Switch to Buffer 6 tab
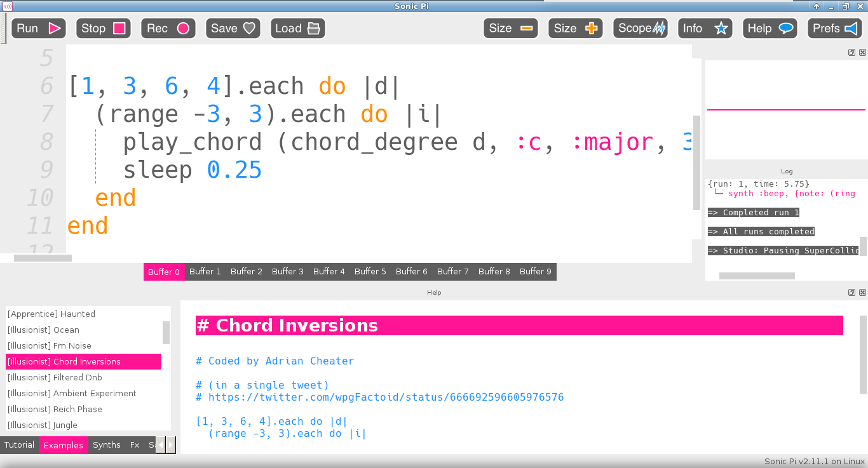 (x=412, y=272)
